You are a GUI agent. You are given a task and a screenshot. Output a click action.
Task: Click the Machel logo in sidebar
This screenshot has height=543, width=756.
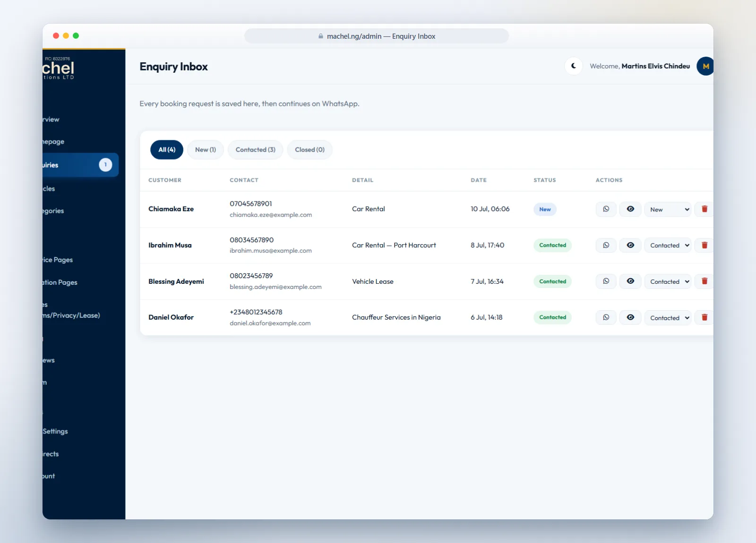(x=58, y=68)
